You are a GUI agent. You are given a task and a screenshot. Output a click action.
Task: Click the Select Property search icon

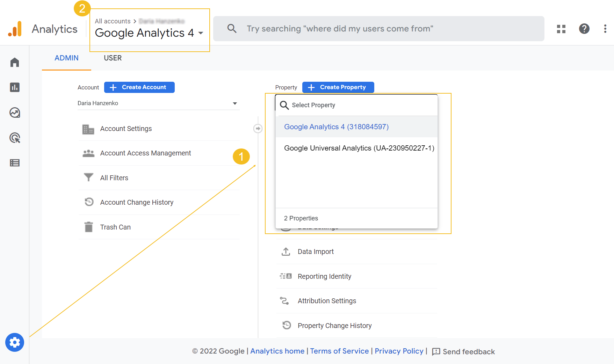tap(284, 105)
